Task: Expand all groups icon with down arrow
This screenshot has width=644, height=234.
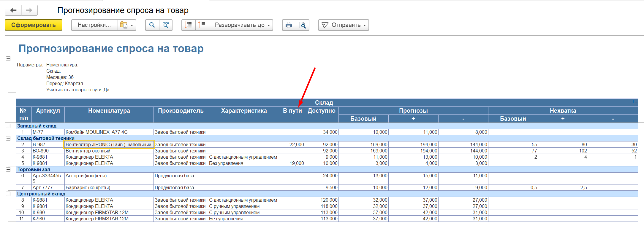Action: [x=188, y=25]
